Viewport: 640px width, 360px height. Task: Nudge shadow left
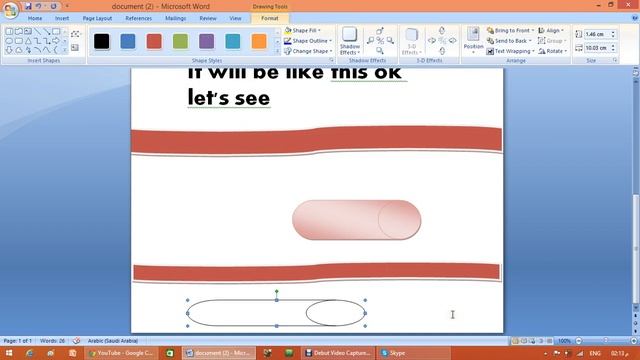370,40
